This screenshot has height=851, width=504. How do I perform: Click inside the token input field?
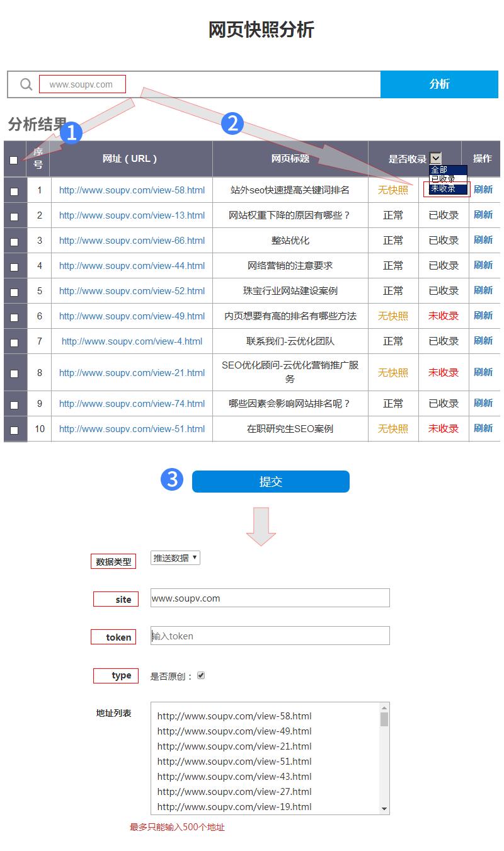pos(270,636)
